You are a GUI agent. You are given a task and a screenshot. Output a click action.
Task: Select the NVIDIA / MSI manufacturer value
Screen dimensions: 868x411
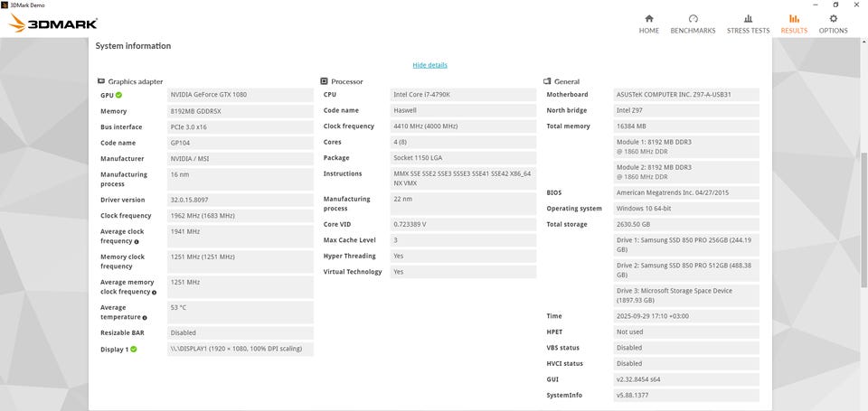[x=241, y=159]
